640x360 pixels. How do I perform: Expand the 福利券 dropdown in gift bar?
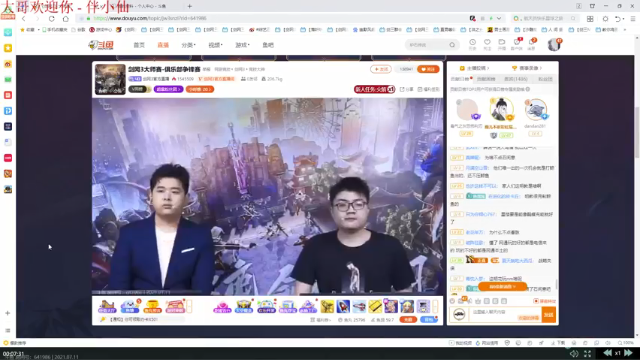pyautogui.click(x=321, y=320)
